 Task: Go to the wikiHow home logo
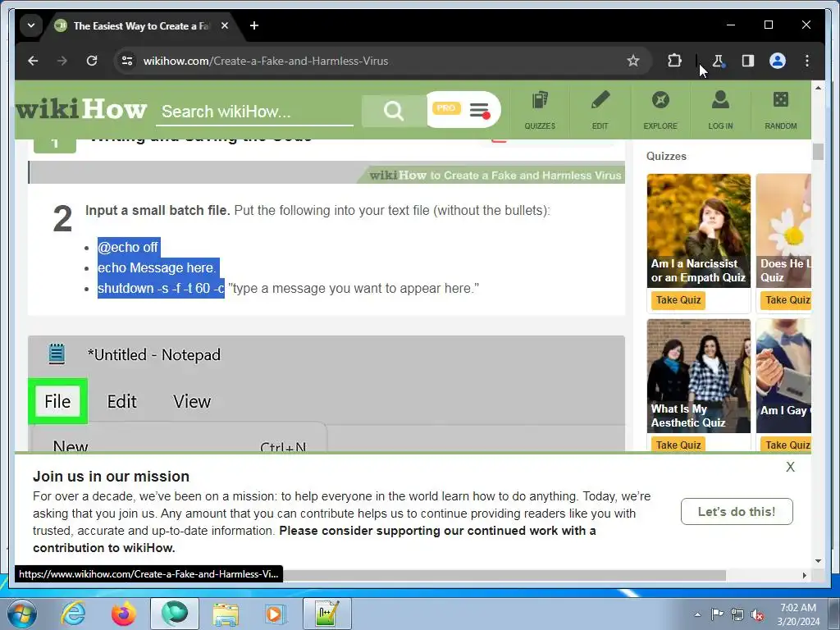pos(81,109)
